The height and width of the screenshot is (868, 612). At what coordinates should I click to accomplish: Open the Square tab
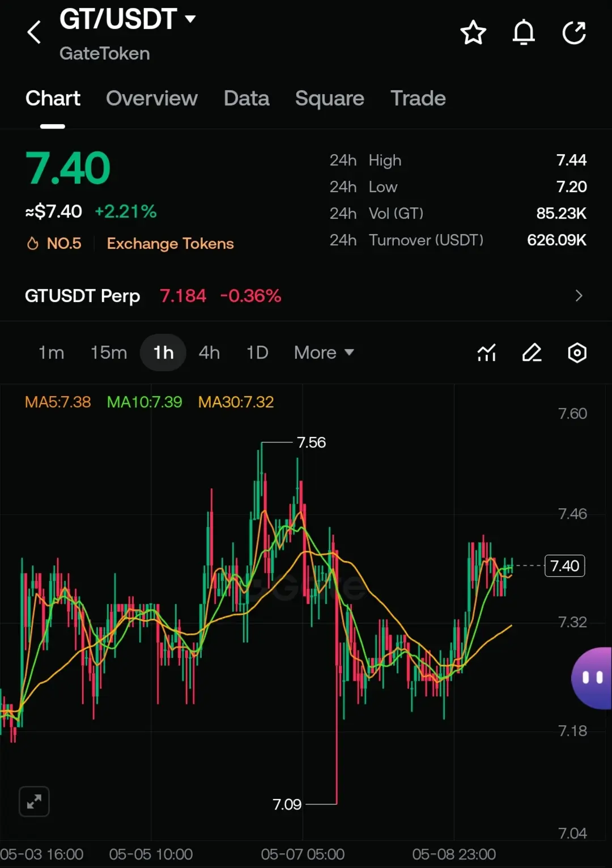(x=330, y=99)
